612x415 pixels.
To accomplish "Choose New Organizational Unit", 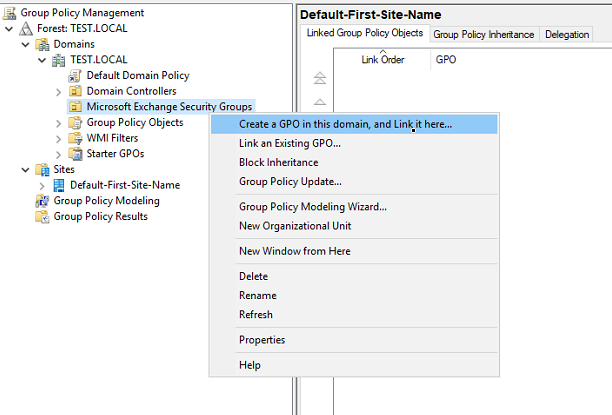I will 354,226.
